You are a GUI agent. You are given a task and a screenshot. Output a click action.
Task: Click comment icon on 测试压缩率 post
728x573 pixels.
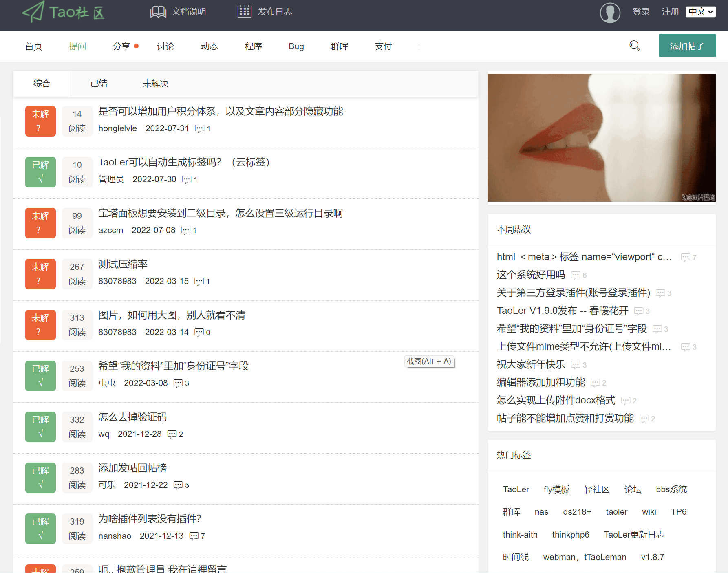[x=199, y=282]
